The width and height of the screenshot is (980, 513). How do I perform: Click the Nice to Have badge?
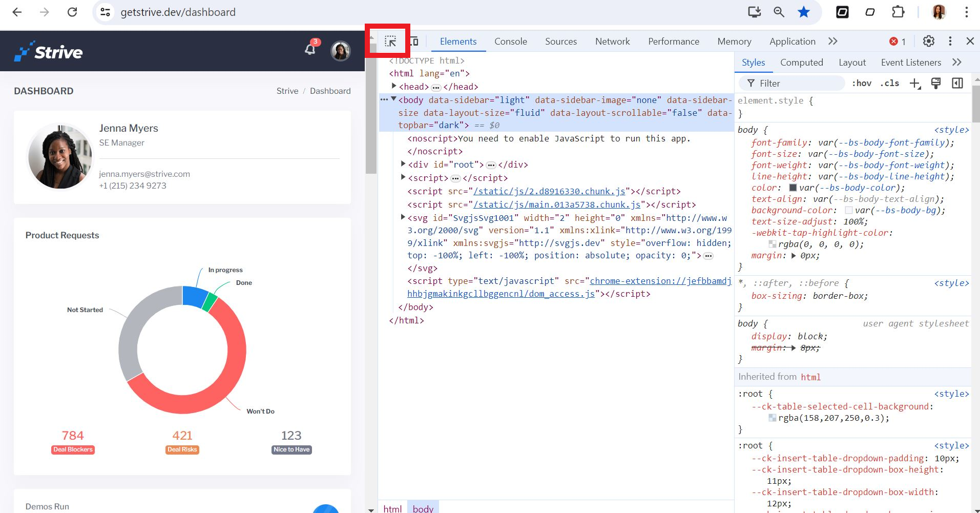[291, 449]
